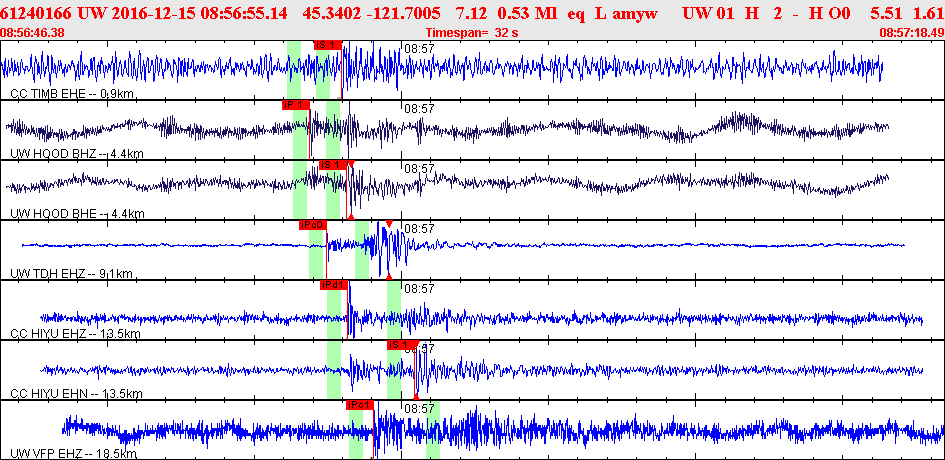
Task: Click the 08:57 minute label on HOOD BHZ trace
Action: coord(419,109)
